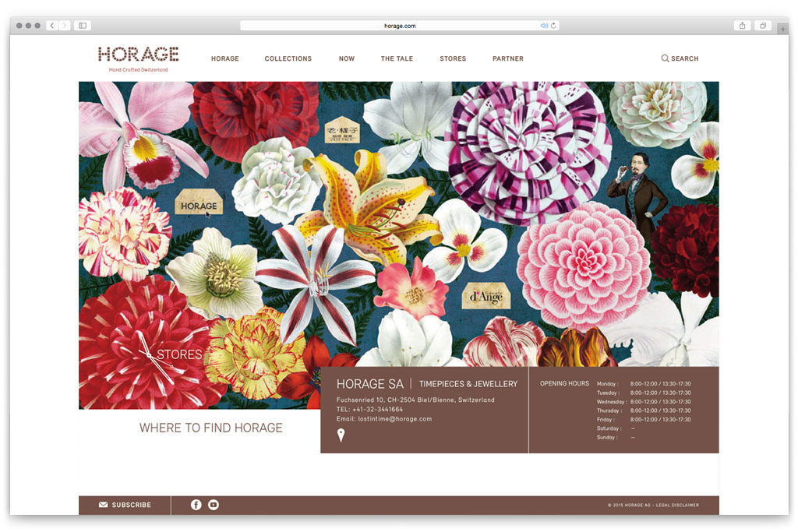This screenshot has width=798, height=532.
Task: Open the NOW menu item
Action: [x=347, y=58]
